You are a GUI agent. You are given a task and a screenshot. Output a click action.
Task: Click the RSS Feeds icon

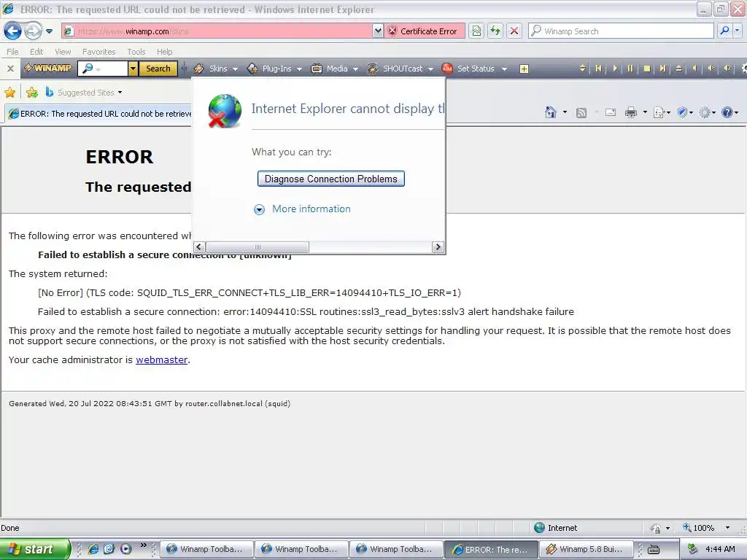(581, 113)
